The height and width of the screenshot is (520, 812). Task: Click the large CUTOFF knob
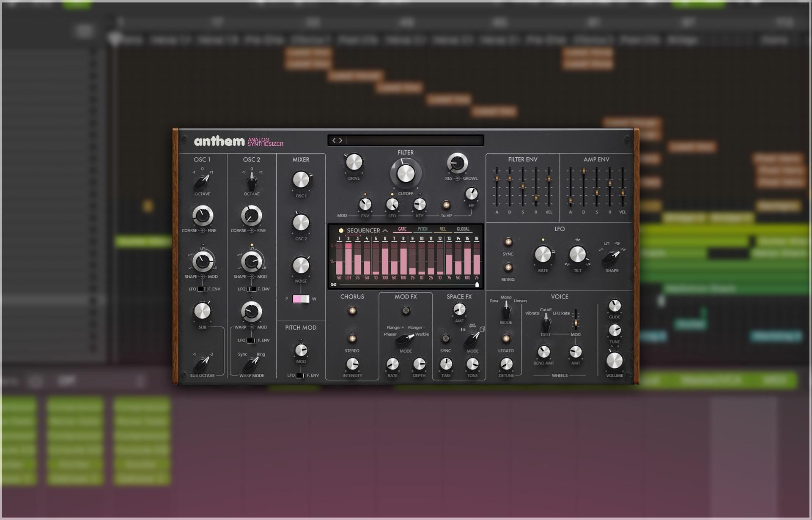coord(406,174)
